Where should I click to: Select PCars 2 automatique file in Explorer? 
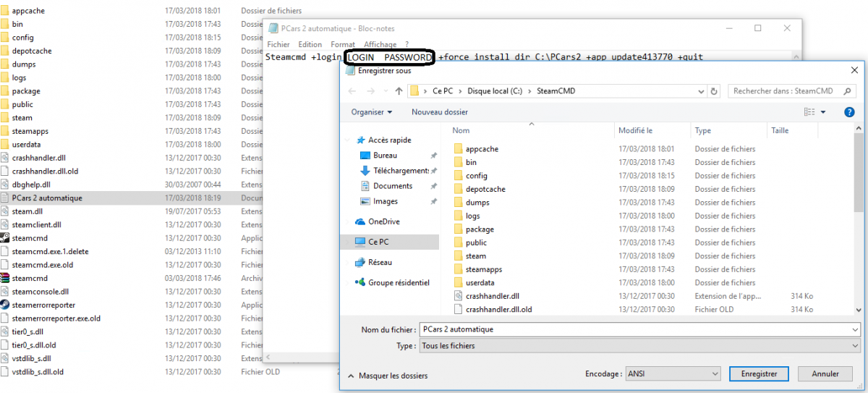pos(47,198)
